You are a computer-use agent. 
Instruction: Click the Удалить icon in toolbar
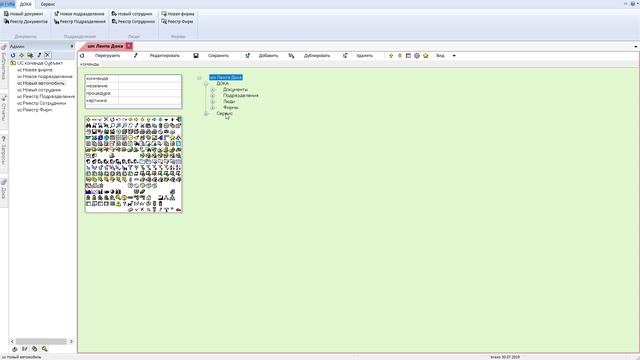345,56
